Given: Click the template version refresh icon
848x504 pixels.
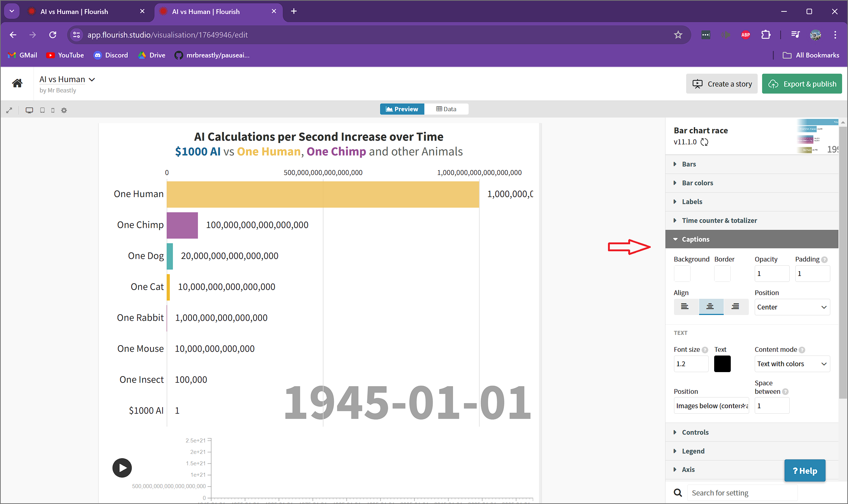Looking at the screenshot, I should click(704, 142).
